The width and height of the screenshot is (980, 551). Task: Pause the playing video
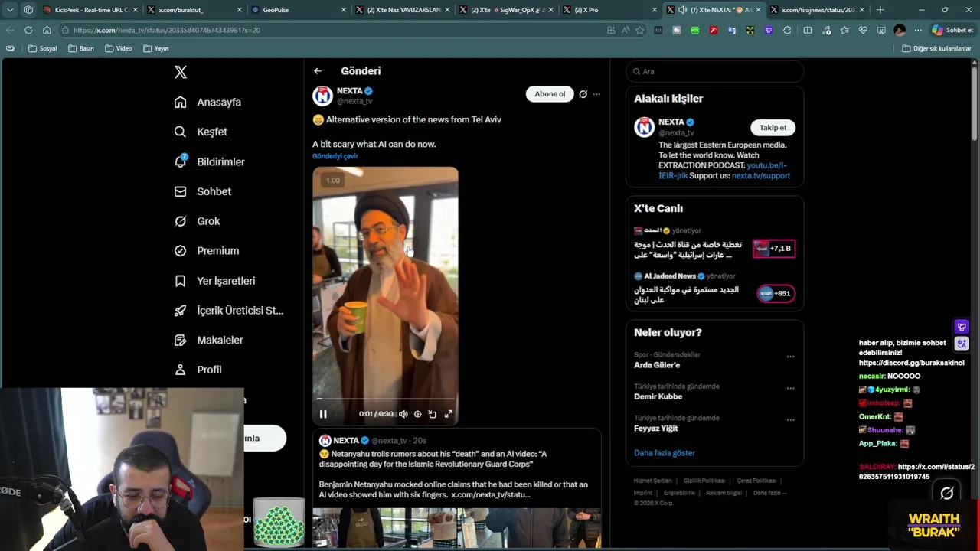click(x=323, y=414)
